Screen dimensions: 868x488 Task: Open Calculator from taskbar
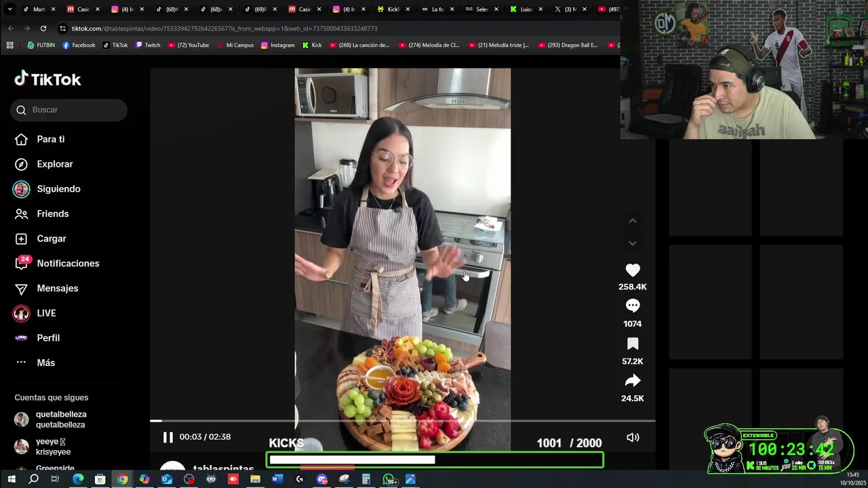pos(366,479)
